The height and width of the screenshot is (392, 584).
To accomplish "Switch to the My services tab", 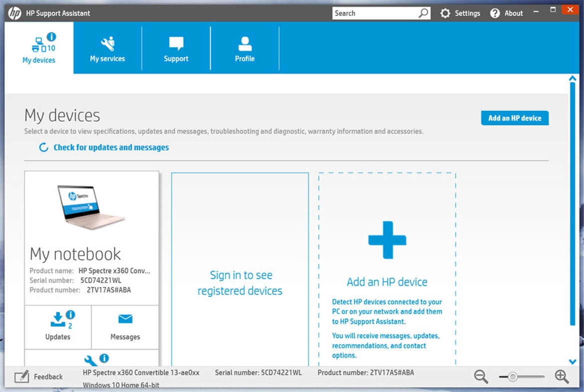I will point(107,48).
